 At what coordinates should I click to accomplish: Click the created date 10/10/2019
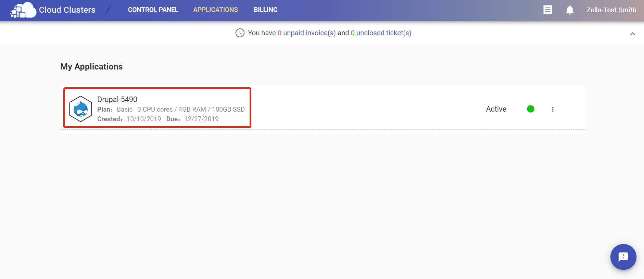[x=144, y=119]
